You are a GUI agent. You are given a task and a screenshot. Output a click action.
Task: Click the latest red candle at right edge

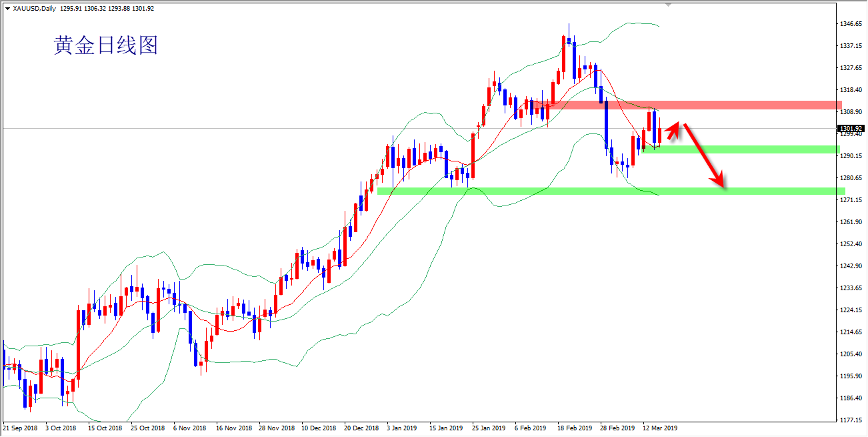pyautogui.click(x=660, y=135)
